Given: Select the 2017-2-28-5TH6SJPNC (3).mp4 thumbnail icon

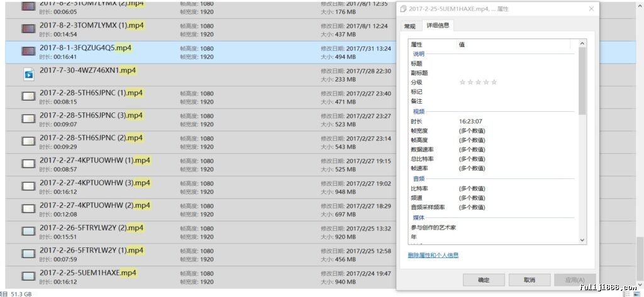Looking at the screenshot, I should tap(28, 119).
